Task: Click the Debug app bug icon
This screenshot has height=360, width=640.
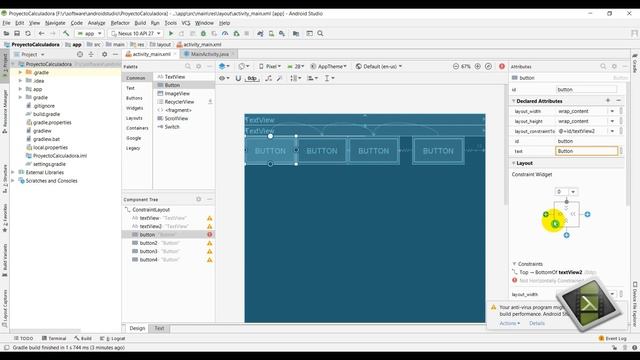Action: 203,33
